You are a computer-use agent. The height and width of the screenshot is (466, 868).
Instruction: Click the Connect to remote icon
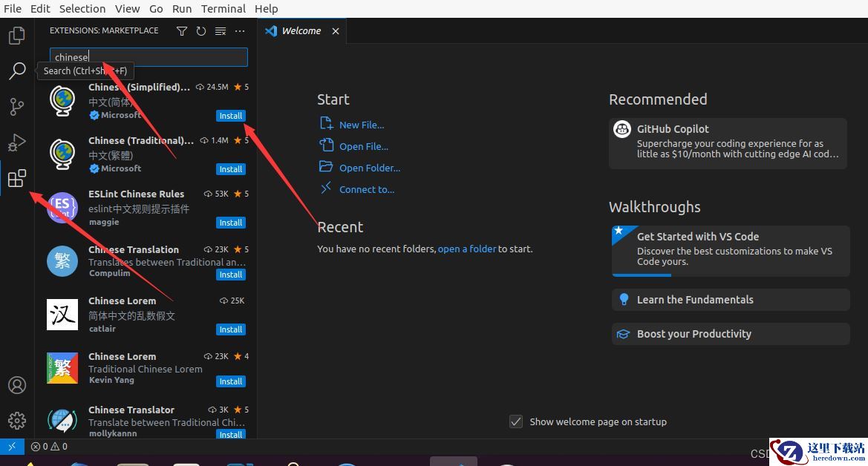(x=326, y=188)
